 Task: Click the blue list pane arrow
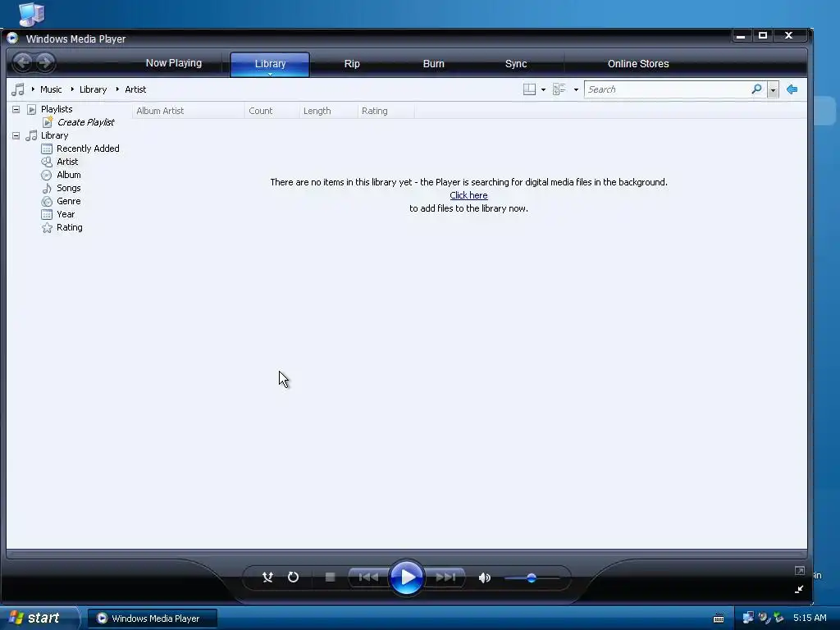[x=792, y=89]
